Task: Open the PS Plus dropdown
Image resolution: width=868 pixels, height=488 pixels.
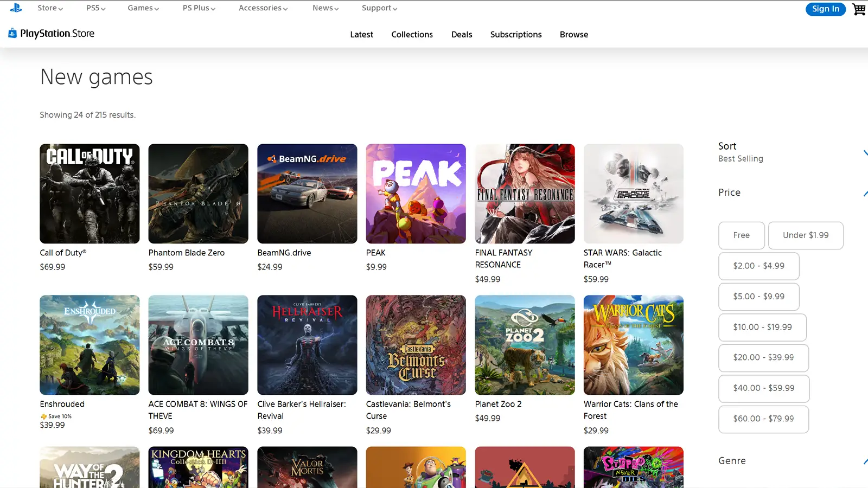Action: click(199, 8)
